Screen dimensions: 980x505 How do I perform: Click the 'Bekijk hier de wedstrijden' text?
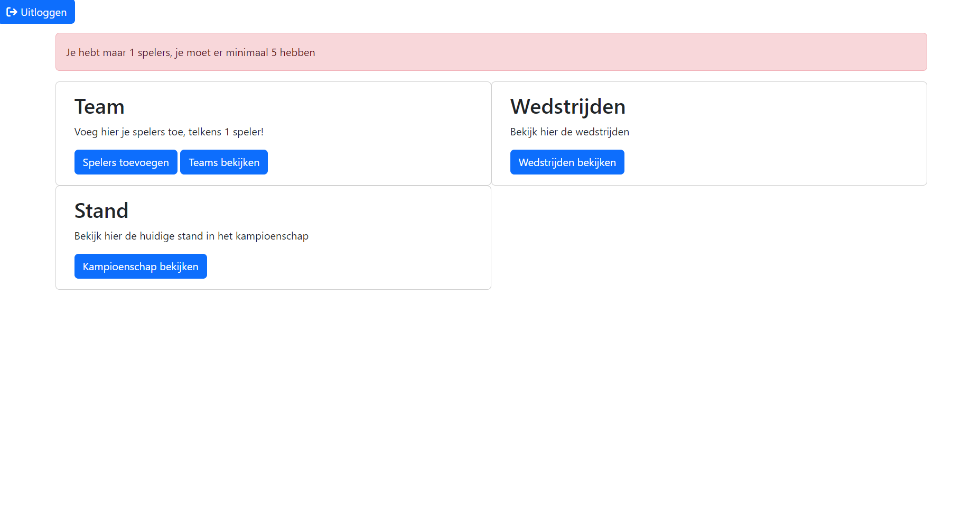(x=570, y=132)
